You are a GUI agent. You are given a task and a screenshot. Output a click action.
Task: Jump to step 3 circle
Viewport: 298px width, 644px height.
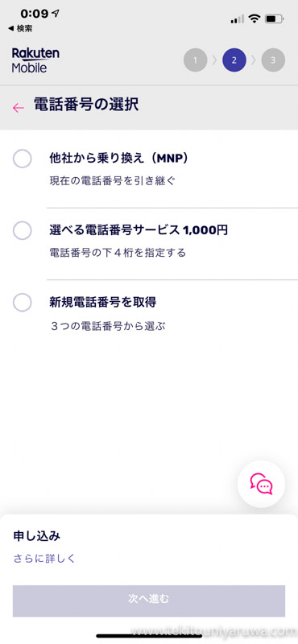pyautogui.click(x=273, y=60)
